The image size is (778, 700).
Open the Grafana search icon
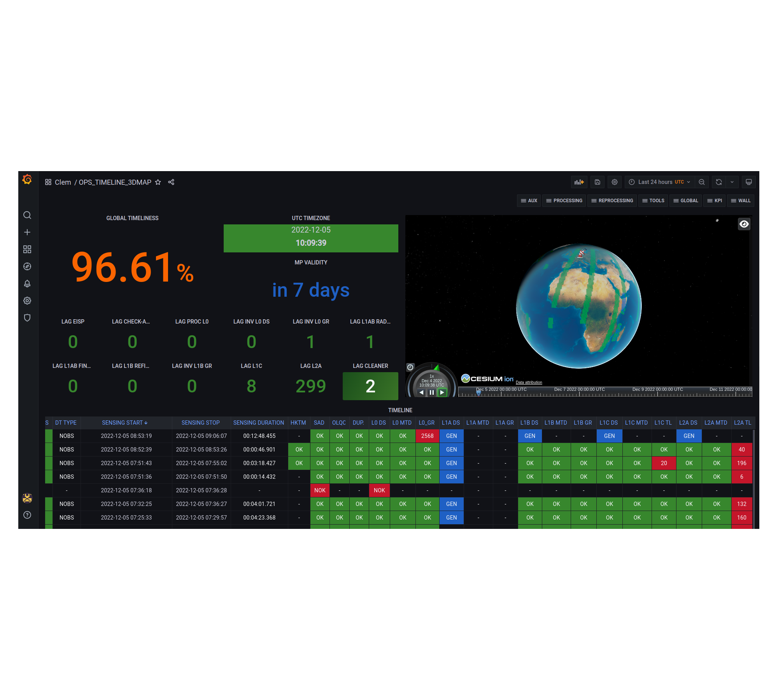27,215
